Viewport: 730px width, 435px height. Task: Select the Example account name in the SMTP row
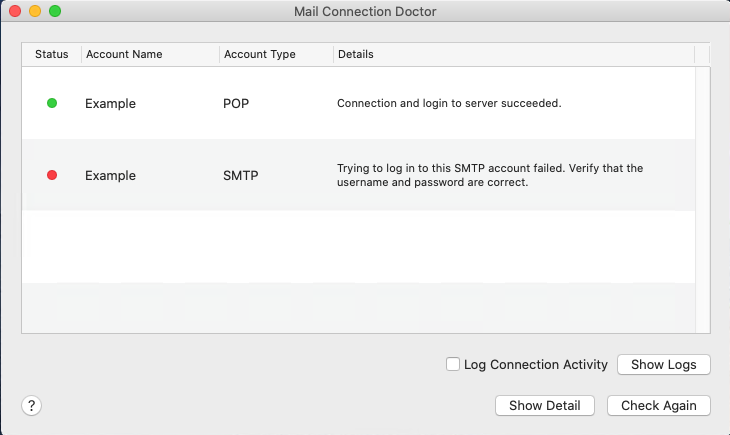pyautogui.click(x=110, y=175)
